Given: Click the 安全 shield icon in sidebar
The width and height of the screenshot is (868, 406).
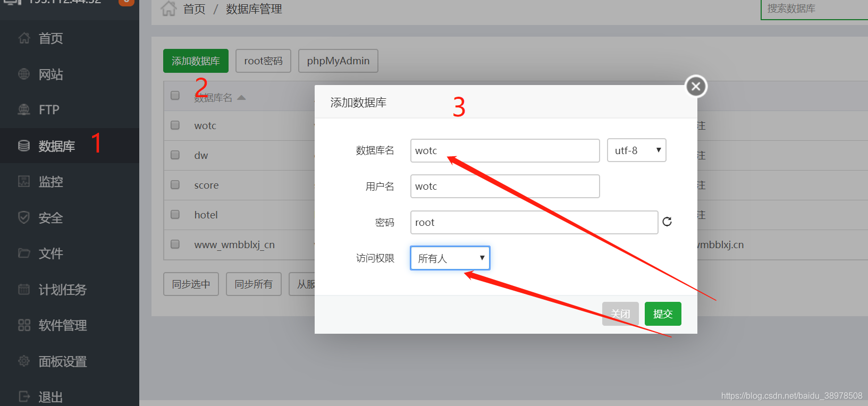Looking at the screenshot, I should (x=24, y=217).
